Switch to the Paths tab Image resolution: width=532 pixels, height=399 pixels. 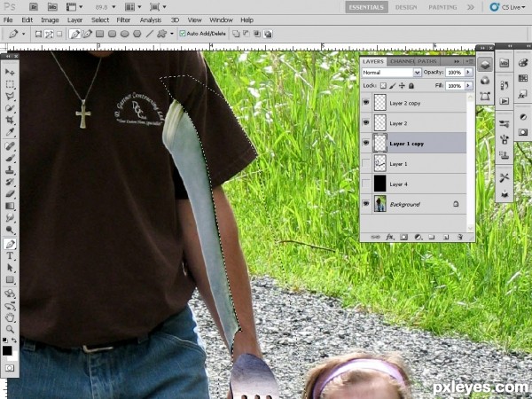(x=427, y=61)
